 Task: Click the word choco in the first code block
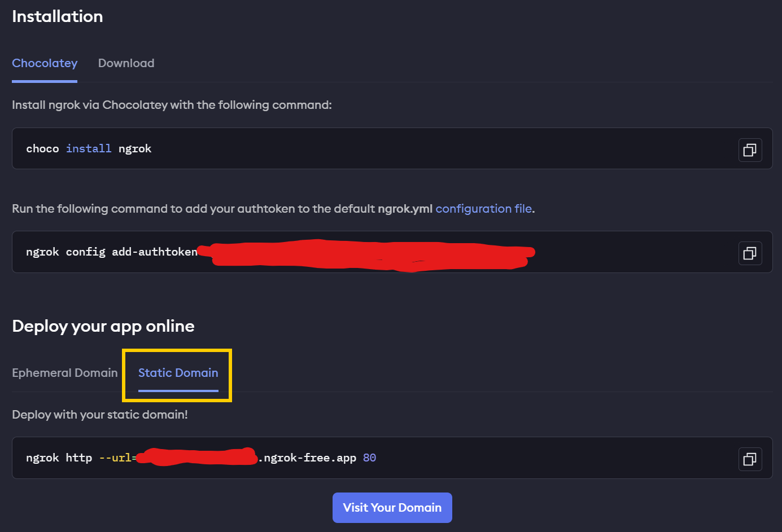point(42,148)
